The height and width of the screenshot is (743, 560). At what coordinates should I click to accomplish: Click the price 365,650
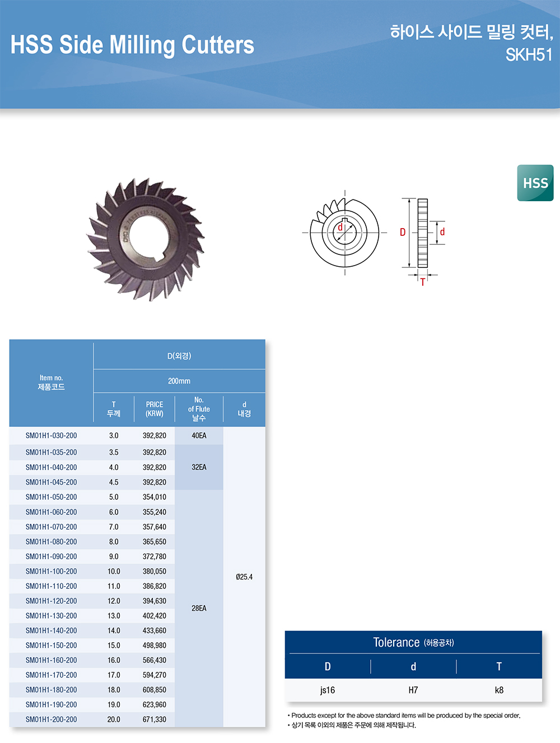pyautogui.click(x=155, y=542)
